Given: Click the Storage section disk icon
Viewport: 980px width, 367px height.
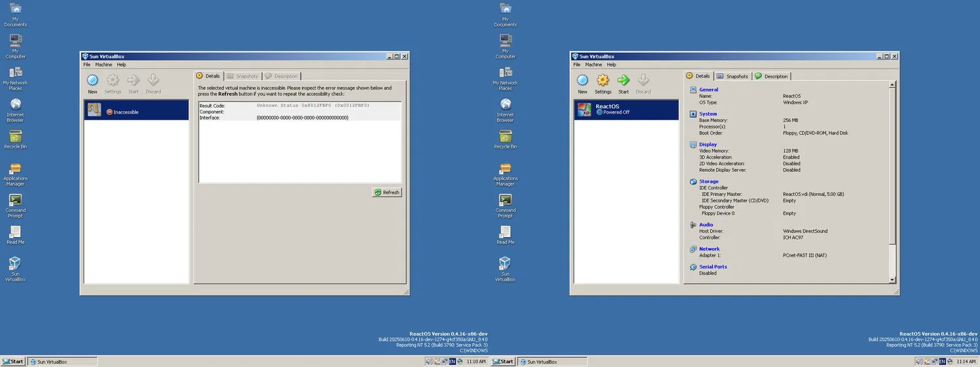Looking at the screenshot, I should pos(694,182).
